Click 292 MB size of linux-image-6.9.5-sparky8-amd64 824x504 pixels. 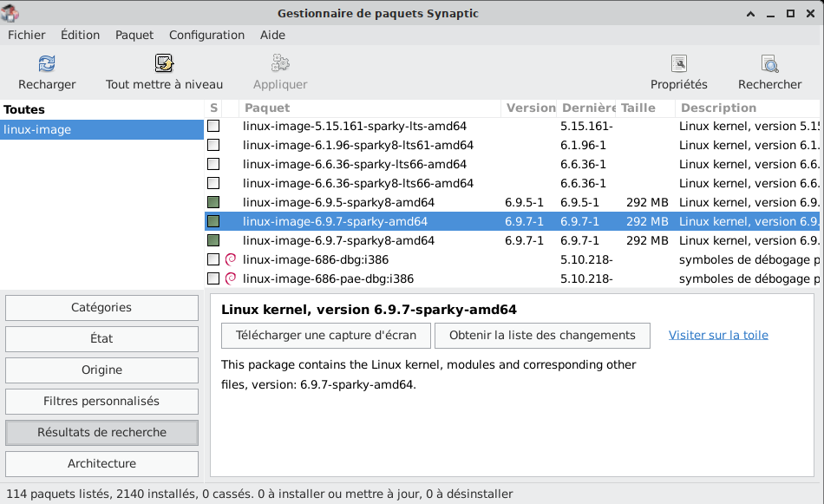647,202
